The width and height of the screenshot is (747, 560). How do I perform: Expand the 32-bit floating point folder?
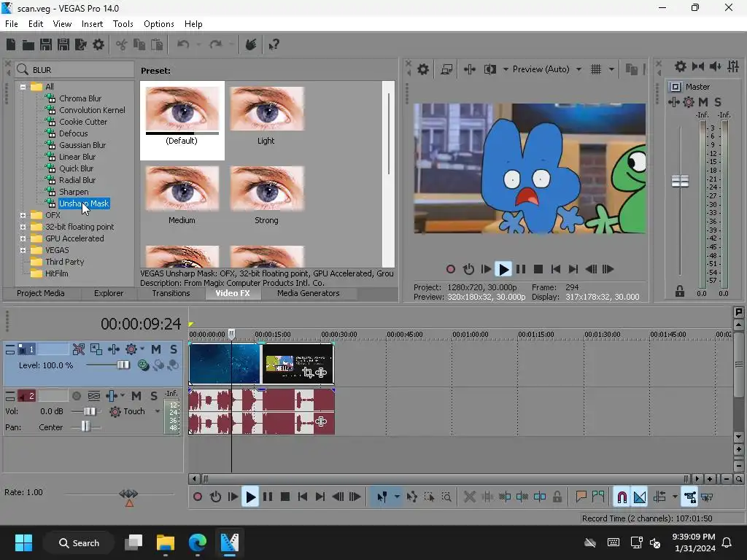click(x=23, y=227)
